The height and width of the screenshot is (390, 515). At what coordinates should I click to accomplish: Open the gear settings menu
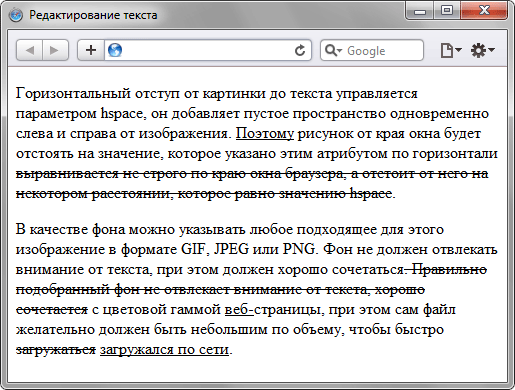tap(482, 50)
